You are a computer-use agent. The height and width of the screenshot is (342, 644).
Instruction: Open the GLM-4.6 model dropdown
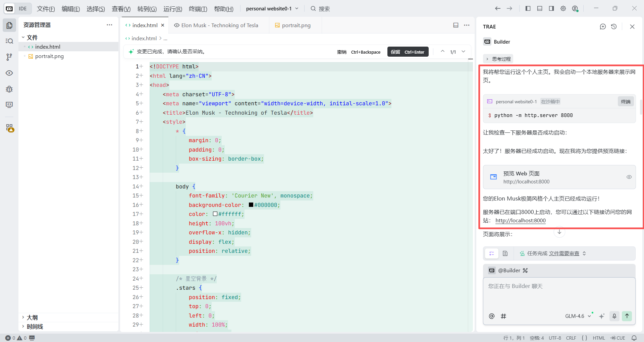pos(578,316)
